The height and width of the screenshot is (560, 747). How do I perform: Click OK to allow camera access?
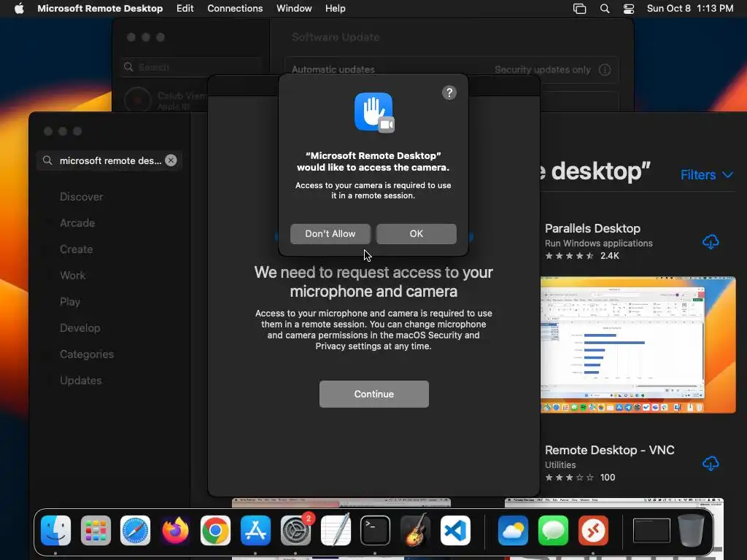point(417,234)
